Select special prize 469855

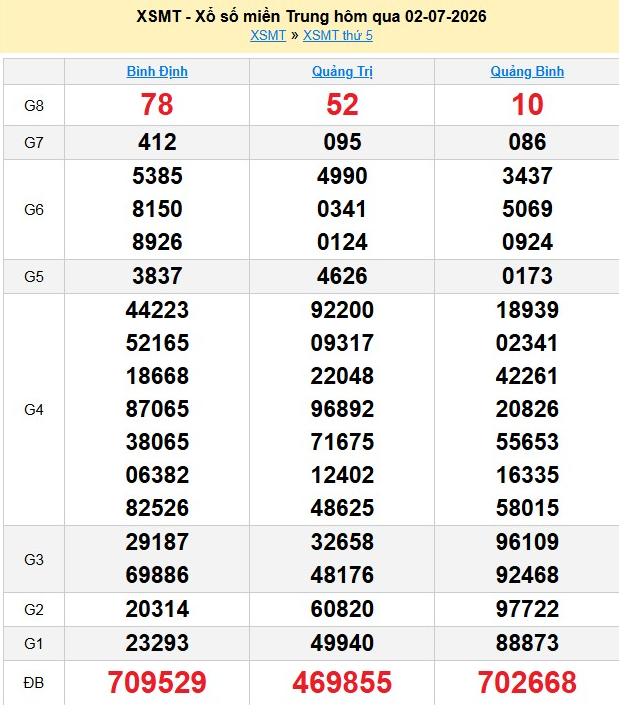pyautogui.click(x=342, y=682)
